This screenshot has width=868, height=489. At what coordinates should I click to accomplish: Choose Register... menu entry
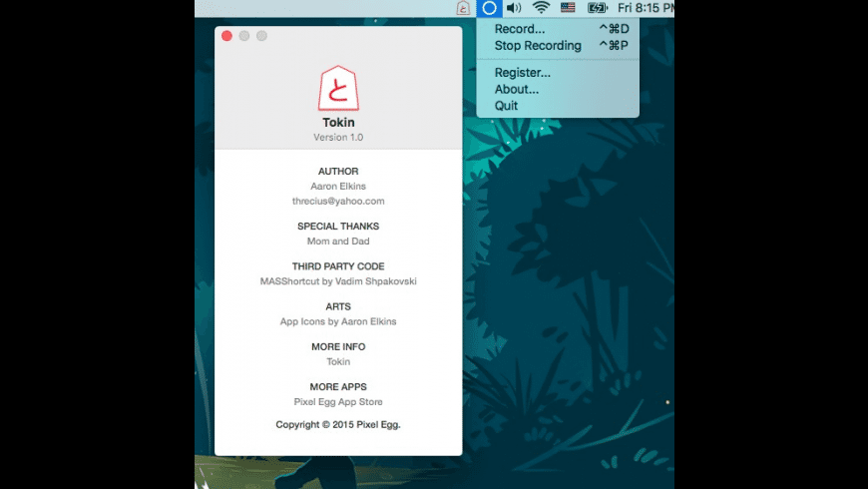tap(558, 73)
